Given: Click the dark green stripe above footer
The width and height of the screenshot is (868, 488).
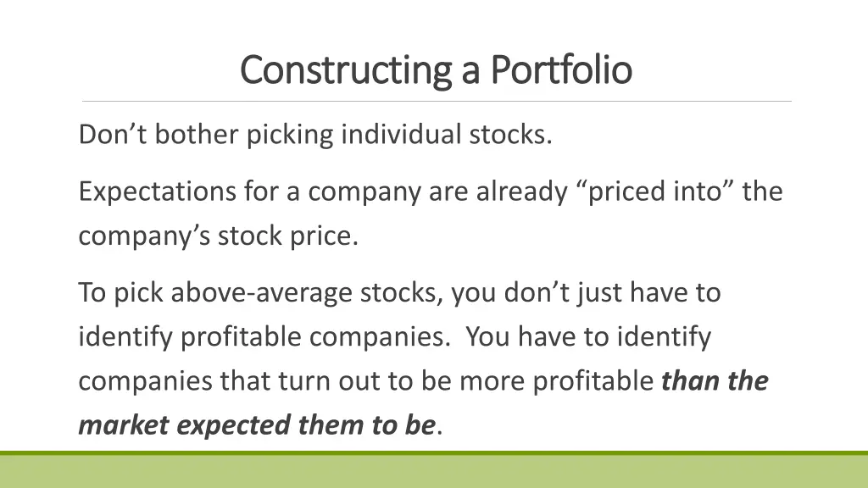Looking at the screenshot, I should tap(434, 453).
